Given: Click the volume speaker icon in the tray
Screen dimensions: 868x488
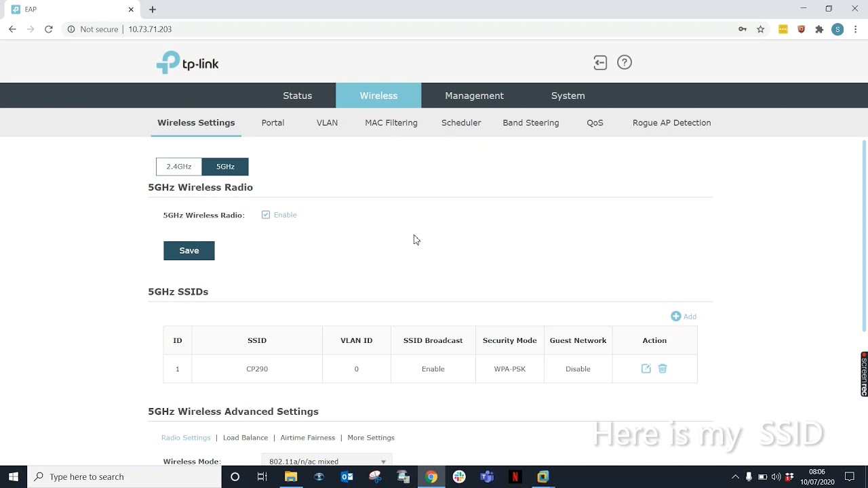Looking at the screenshot, I should pos(776,476).
